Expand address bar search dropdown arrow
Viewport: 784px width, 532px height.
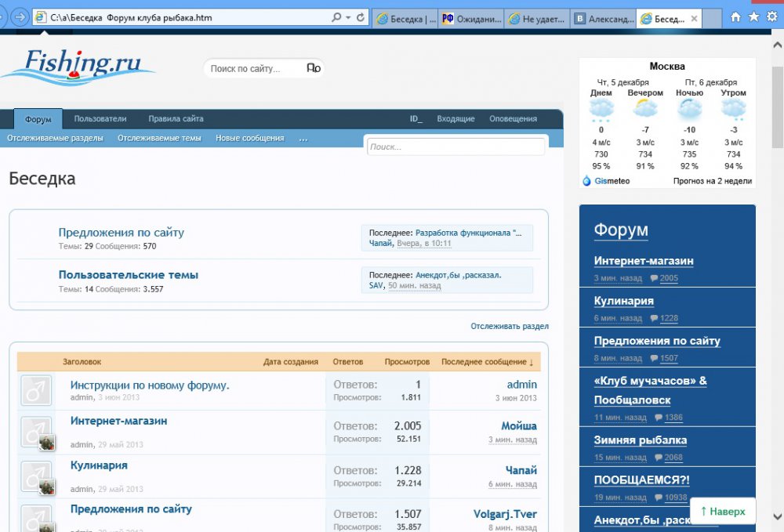coord(347,17)
